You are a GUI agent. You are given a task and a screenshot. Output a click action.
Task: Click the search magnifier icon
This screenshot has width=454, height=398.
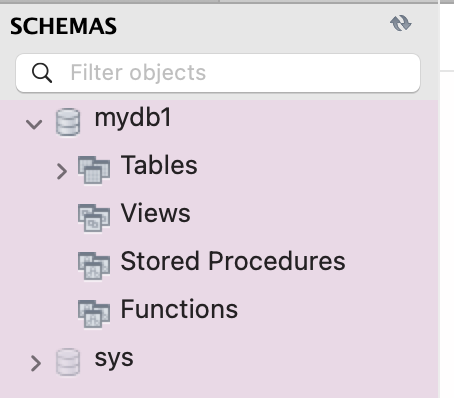(x=42, y=73)
